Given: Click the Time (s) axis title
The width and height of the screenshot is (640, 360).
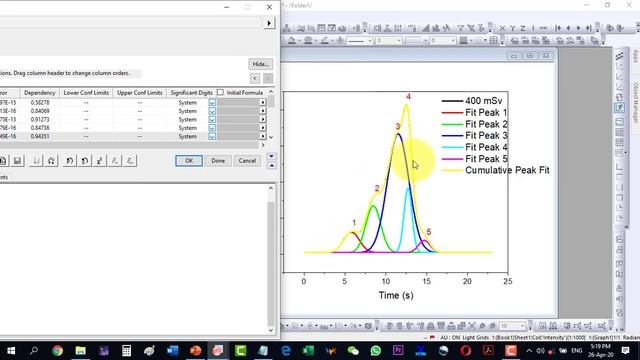Looking at the screenshot, I should [396, 295].
